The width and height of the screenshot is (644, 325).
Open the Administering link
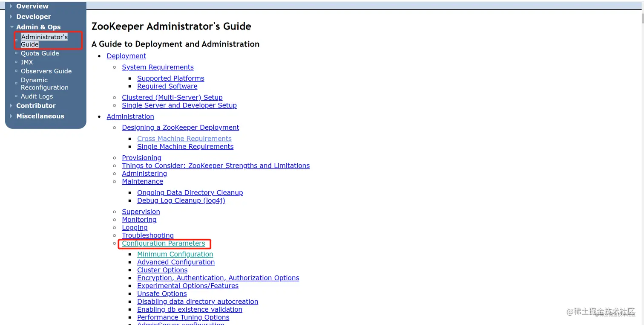pyautogui.click(x=144, y=174)
